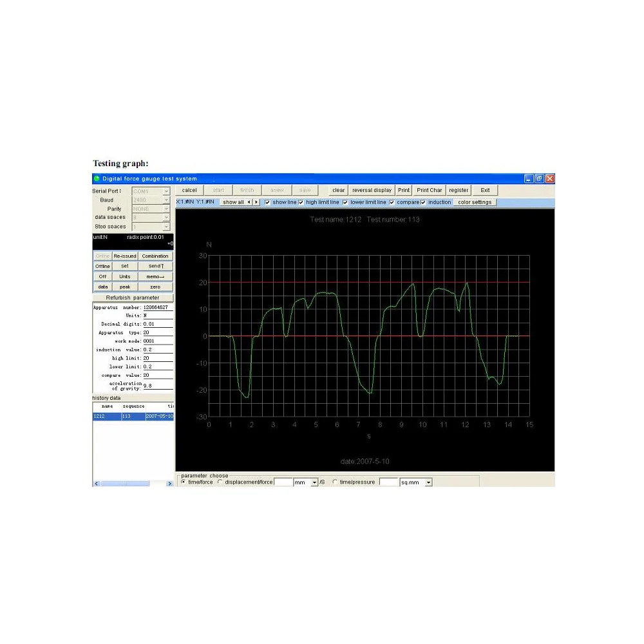Screen dimensions: 644x644
Task: Click the lower limit value field
Action: point(158,367)
